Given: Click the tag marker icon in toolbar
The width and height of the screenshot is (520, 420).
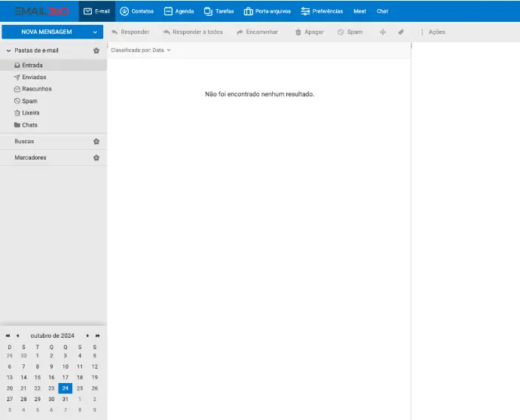Looking at the screenshot, I should (x=401, y=32).
